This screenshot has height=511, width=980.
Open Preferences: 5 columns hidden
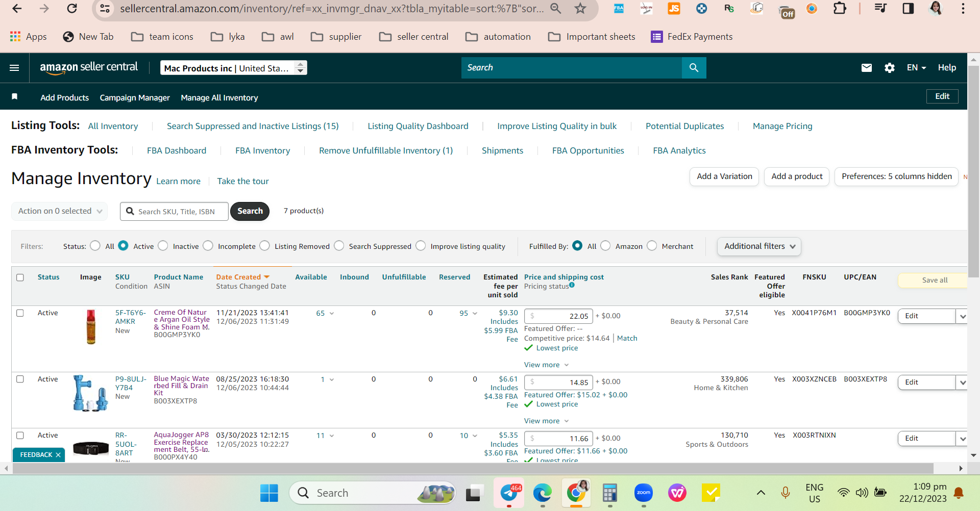pos(896,176)
